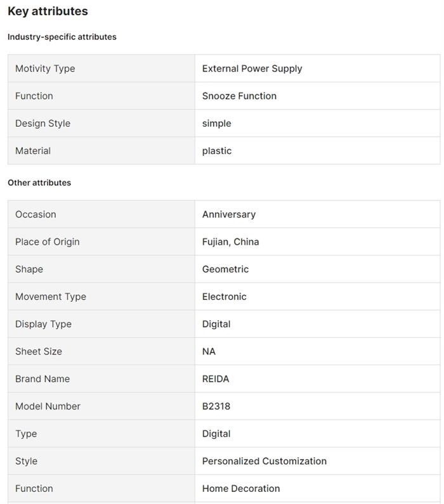Viewport: 444px width, 504px height.
Task: Click the Fujian, China origin value
Action: 230,242
